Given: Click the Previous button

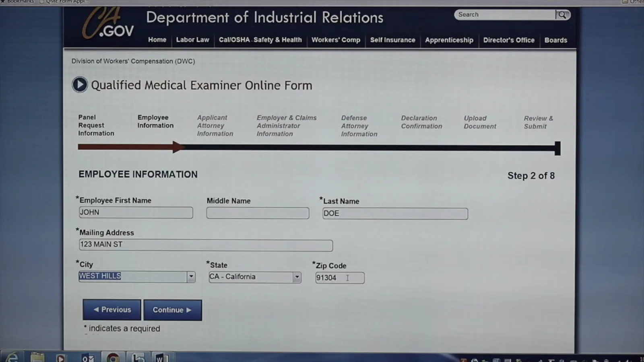Looking at the screenshot, I should [x=112, y=310].
